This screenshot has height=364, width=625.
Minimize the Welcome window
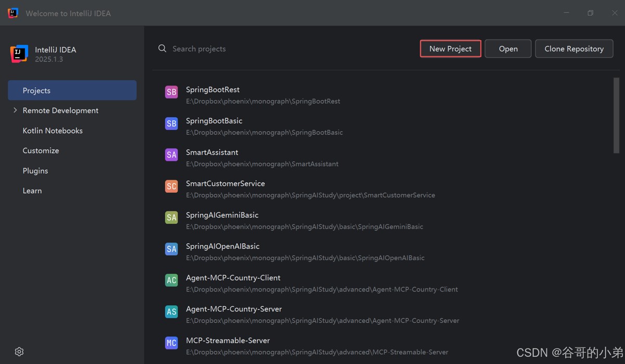tap(566, 13)
